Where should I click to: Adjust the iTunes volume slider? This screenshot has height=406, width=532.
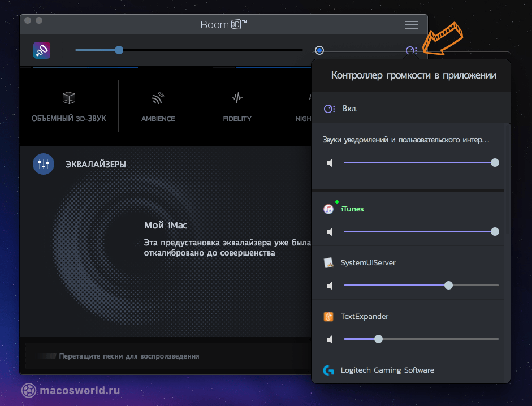click(421, 231)
